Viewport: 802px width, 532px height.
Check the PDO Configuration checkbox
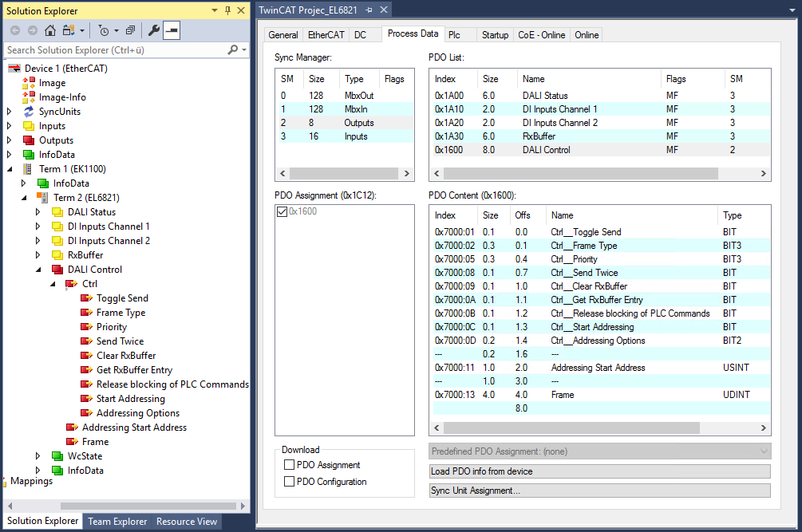coord(289,481)
